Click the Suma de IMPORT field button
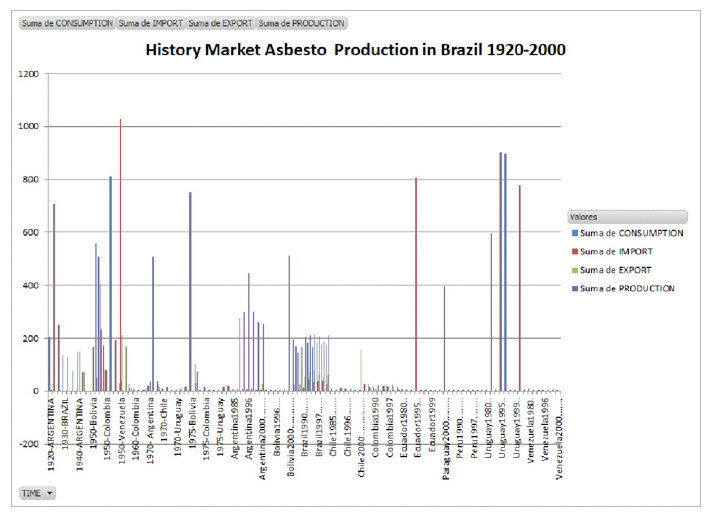Image resolution: width=715 pixels, height=519 pixels. point(150,22)
